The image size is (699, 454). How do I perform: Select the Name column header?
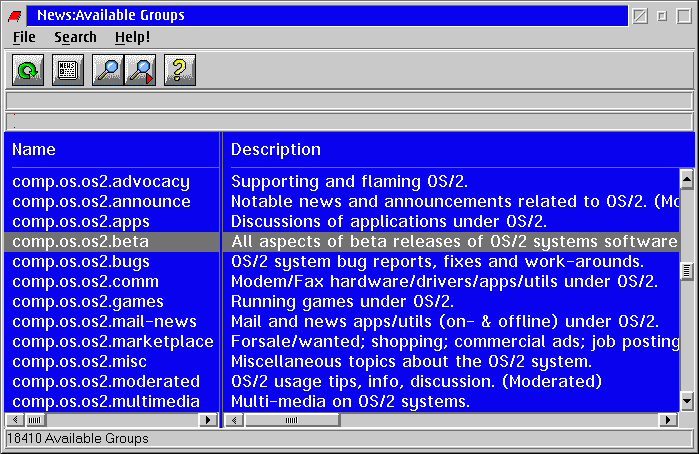pos(34,149)
